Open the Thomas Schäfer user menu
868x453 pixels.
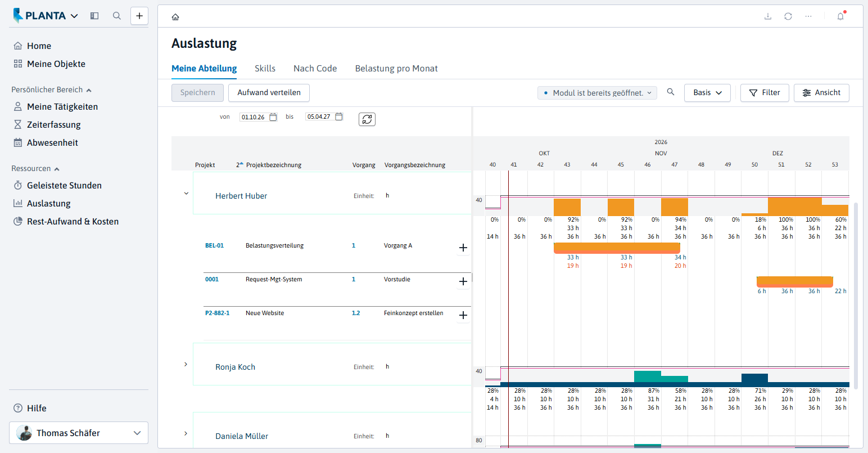point(79,433)
